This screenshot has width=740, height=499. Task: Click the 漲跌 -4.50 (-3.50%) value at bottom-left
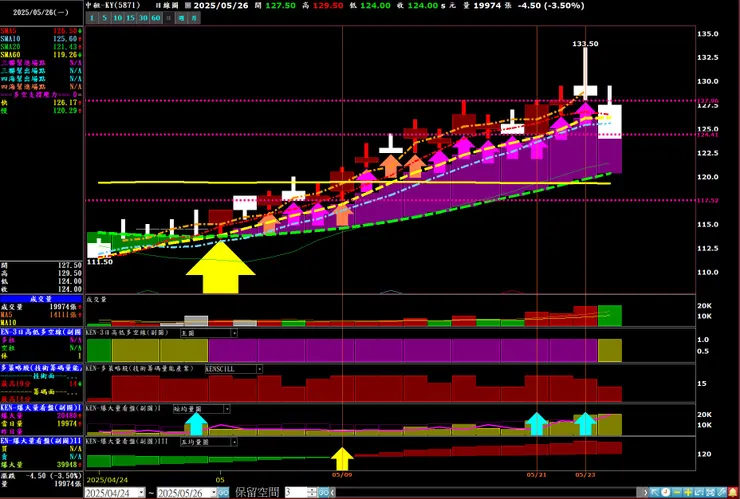pyautogui.click(x=54, y=476)
